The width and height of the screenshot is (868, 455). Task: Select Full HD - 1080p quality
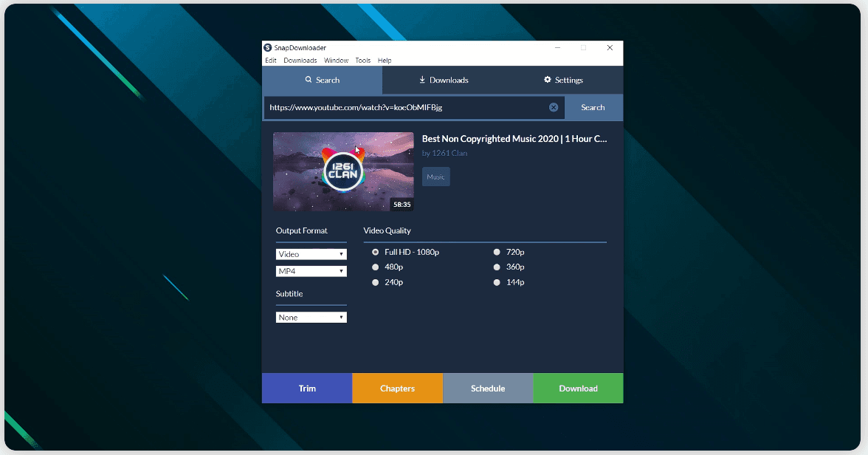click(x=375, y=252)
